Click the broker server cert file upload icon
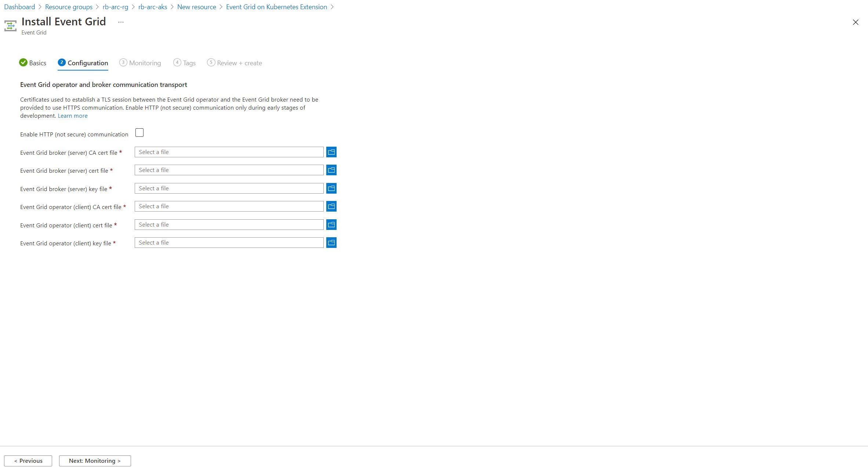This screenshot has width=868, height=469. pos(331,170)
